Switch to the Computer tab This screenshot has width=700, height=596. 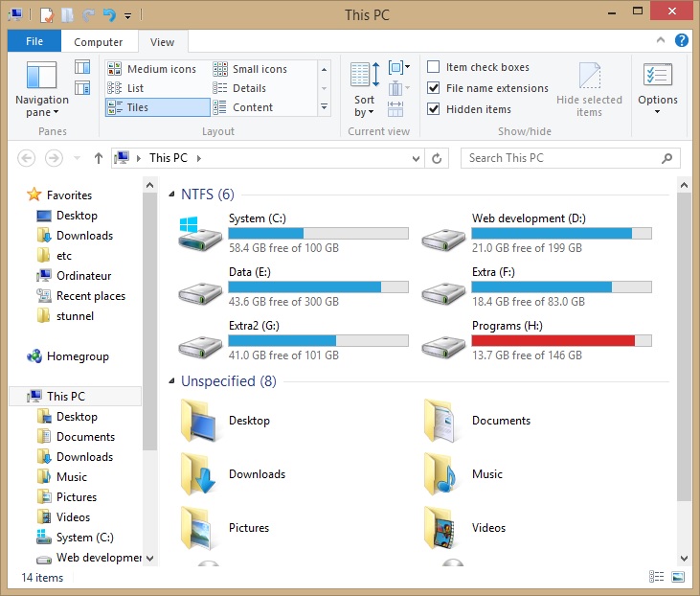tap(99, 42)
